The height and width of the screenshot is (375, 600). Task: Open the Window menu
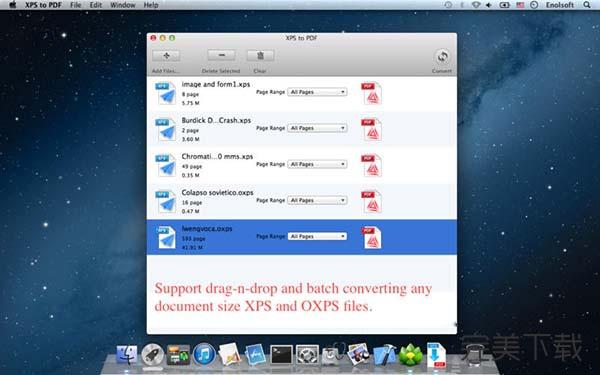click(122, 5)
